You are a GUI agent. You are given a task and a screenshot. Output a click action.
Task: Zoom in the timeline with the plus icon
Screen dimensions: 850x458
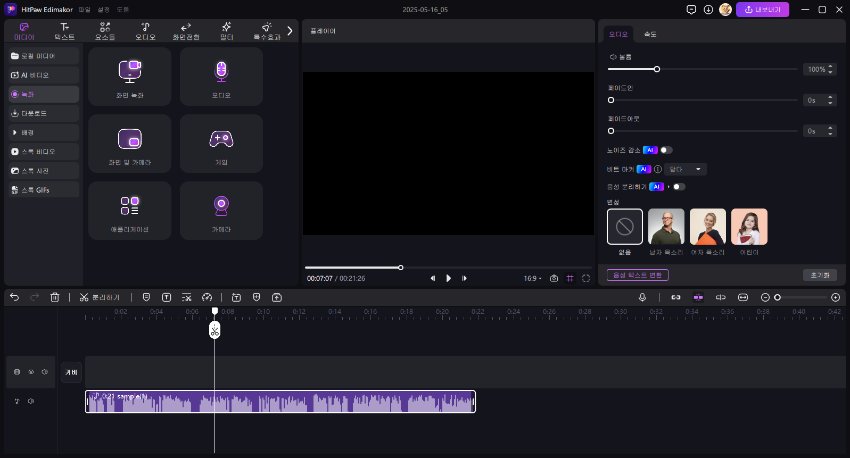[x=835, y=297]
